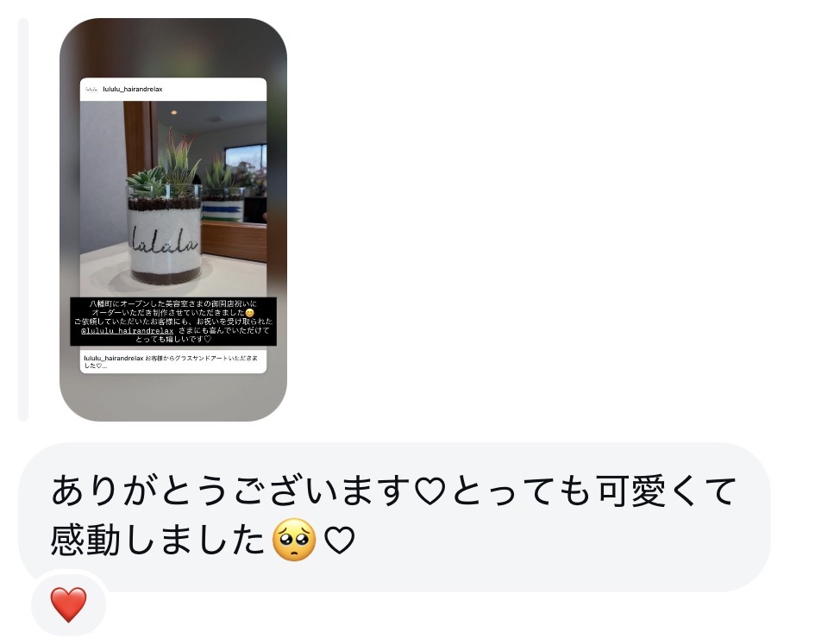This screenshot has width=840, height=644.
Task: Expand caption お客様からグラスサンドアート
Action: (x=171, y=362)
